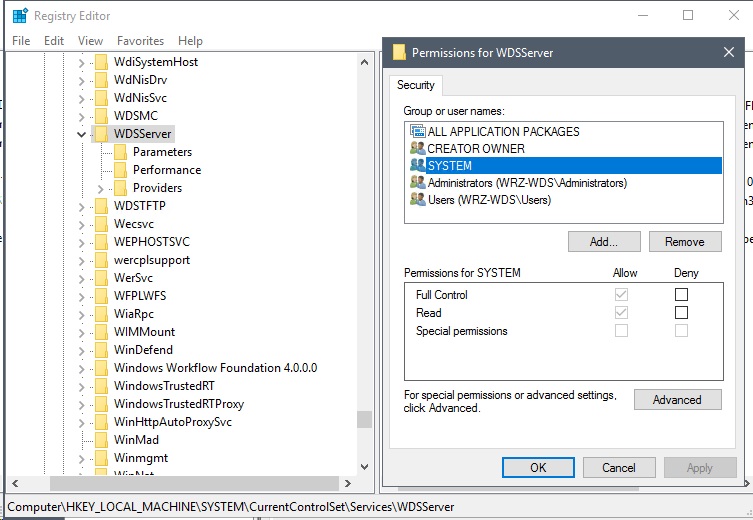Viewport: 753px width, 520px height.
Task: Expand the WinHttpAutoProxySvc key
Action: (81, 423)
